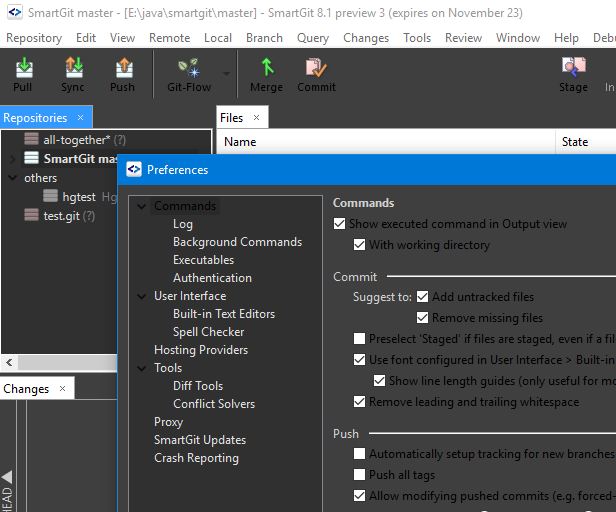Open the Repository menu
Viewport: 616px width, 512px height.
pos(34,38)
